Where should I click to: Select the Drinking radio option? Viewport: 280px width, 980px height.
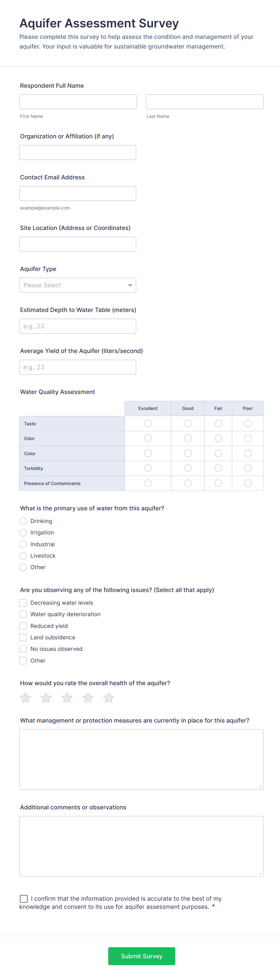[x=23, y=521]
